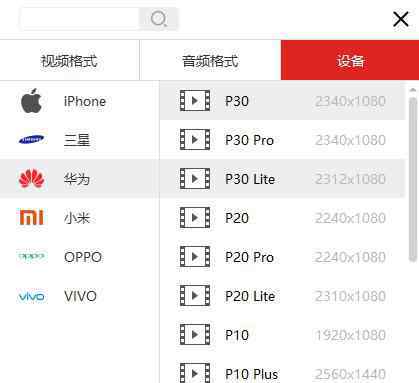
Task: Choose the P30 Pro preset name
Action: (x=249, y=140)
